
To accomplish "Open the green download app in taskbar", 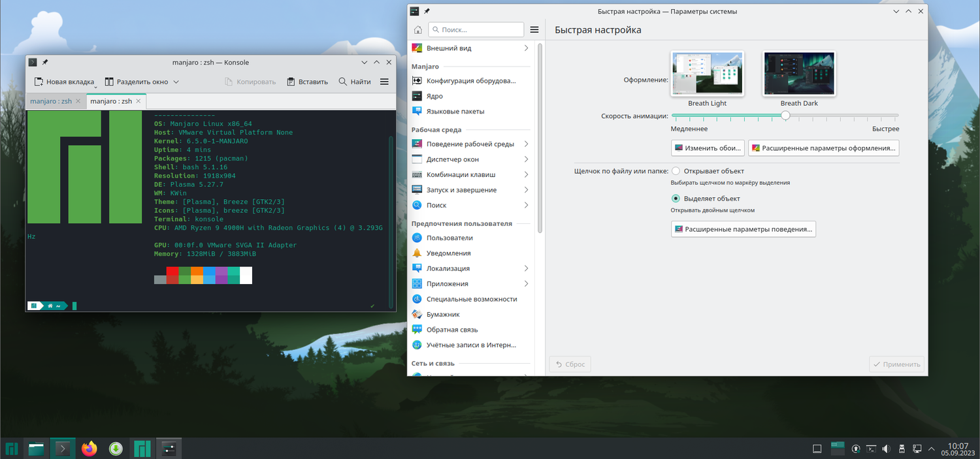I will coord(116,449).
